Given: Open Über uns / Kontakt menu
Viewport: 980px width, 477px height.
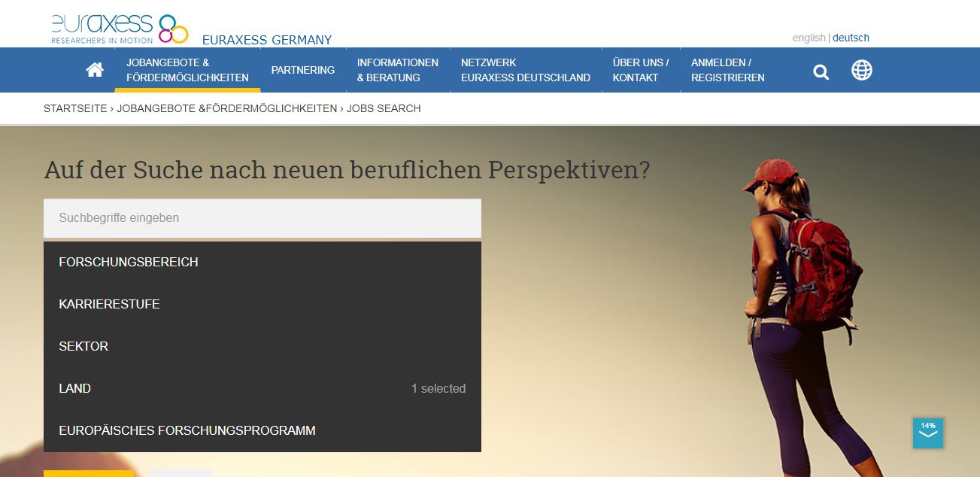Looking at the screenshot, I should (641, 70).
